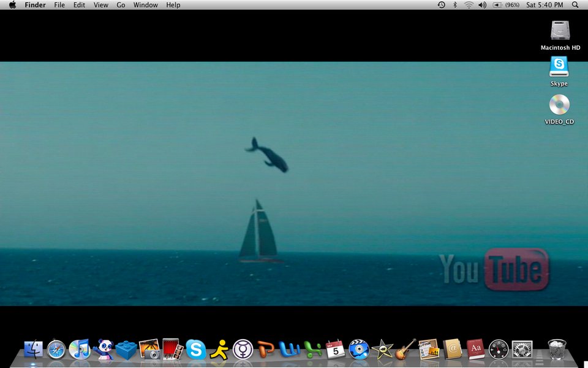Image resolution: width=588 pixels, height=368 pixels.
Task: Launch the panda app in the Dock
Action: [x=103, y=350]
